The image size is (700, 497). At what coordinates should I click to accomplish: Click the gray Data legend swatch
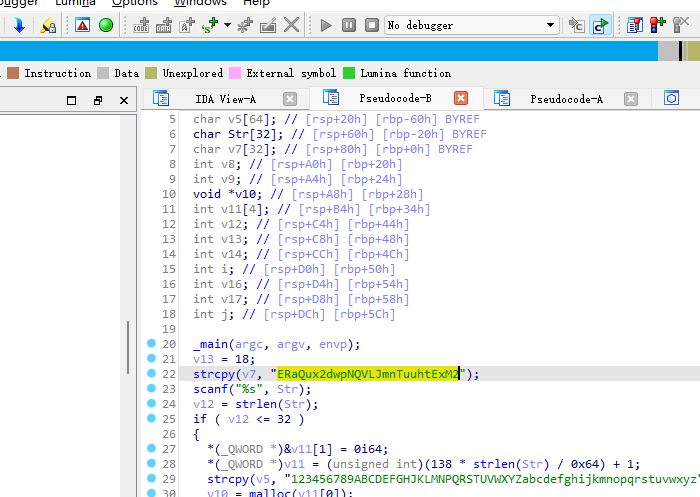point(103,73)
